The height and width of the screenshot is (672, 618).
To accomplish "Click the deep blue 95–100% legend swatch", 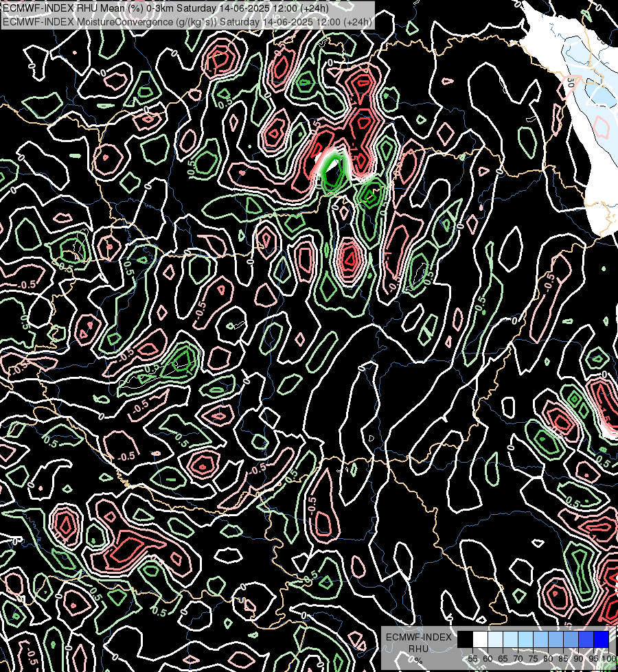I will (602, 640).
